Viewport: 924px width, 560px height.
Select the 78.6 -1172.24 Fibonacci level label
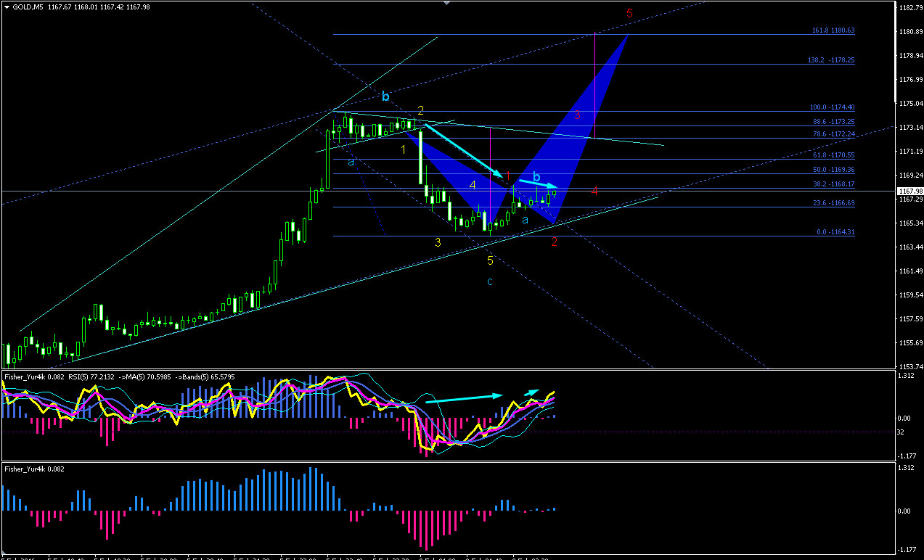click(833, 134)
